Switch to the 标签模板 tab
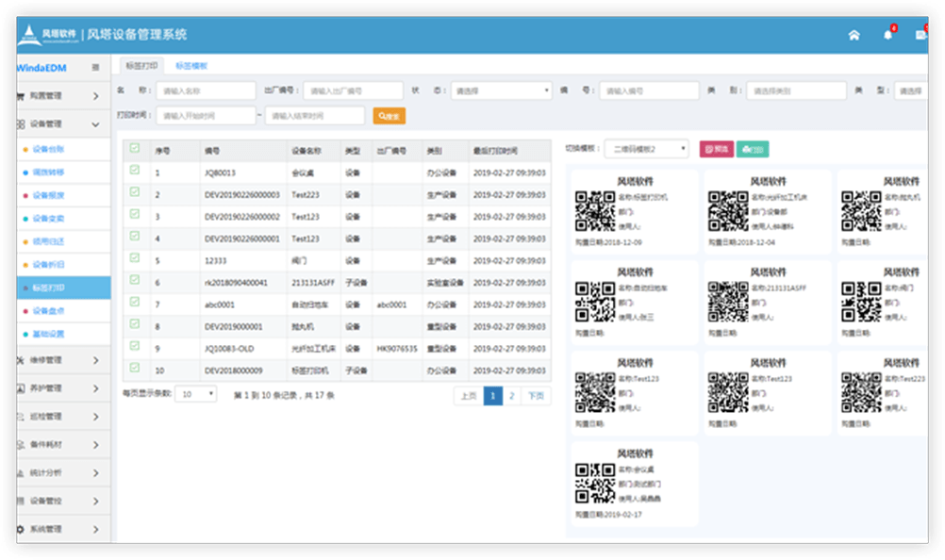The image size is (945, 560). [x=191, y=66]
